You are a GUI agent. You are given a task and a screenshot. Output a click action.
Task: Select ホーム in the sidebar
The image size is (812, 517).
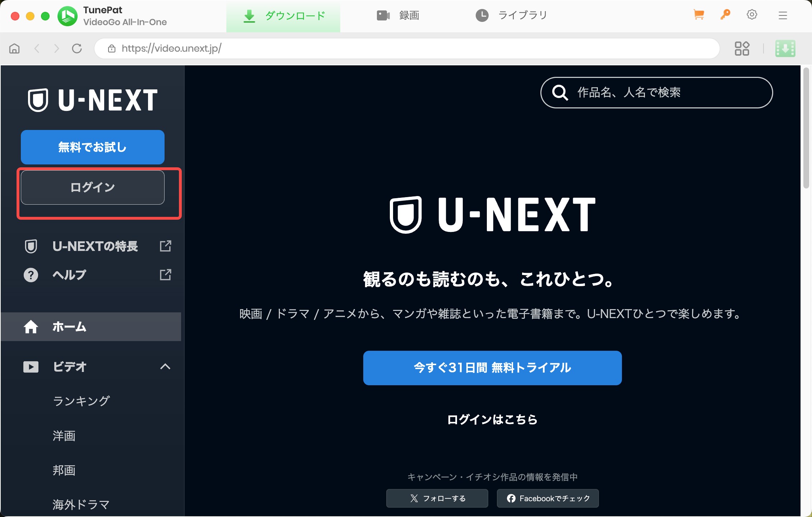[x=91, y=327]
